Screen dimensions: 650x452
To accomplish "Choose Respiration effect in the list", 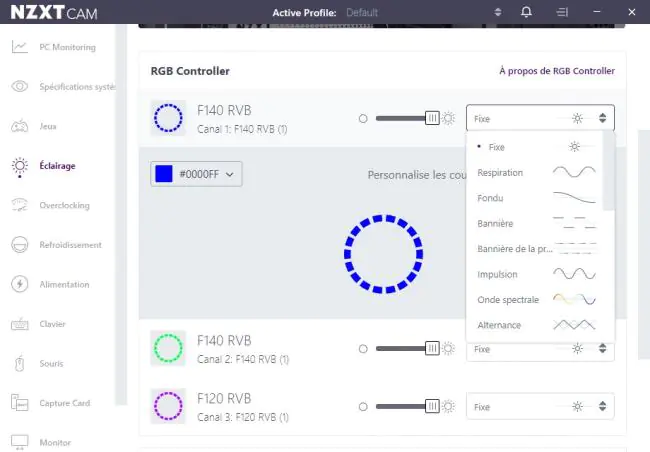I will [x=536, y=173].
